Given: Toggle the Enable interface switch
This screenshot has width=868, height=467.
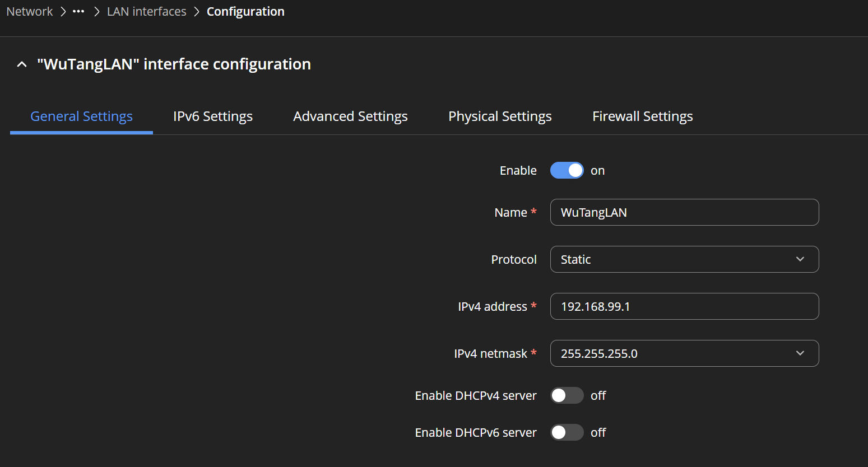Looking at the screenshot, I should (567, 170).
